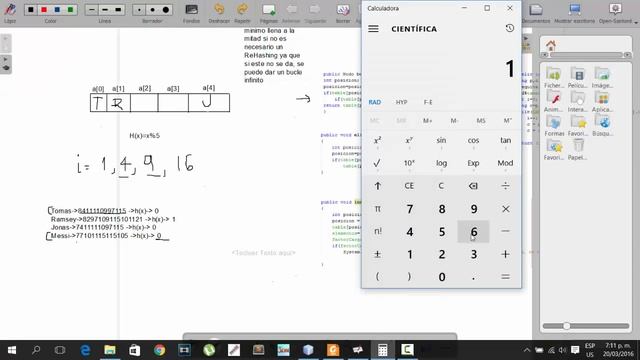Screen dimensions: 640x360
Task: Click the M+ memory add button
Action: [427, 121]
